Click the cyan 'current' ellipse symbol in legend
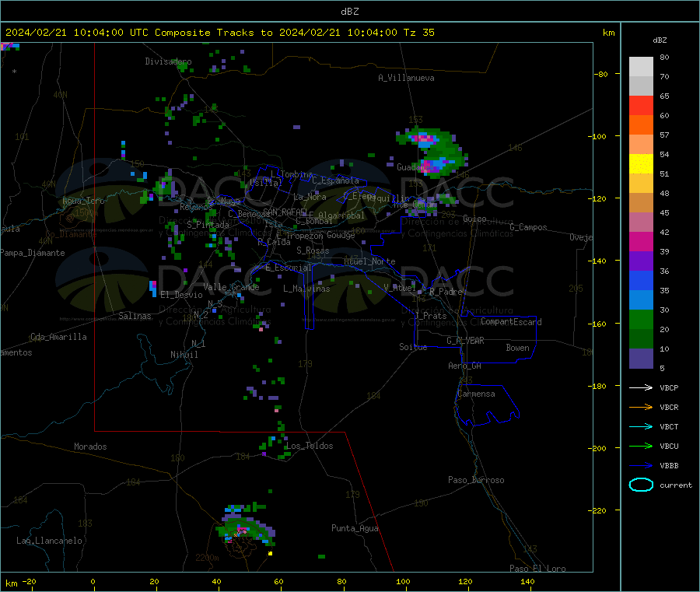Viewport: 700px width, 592px height. coord(641,485)
